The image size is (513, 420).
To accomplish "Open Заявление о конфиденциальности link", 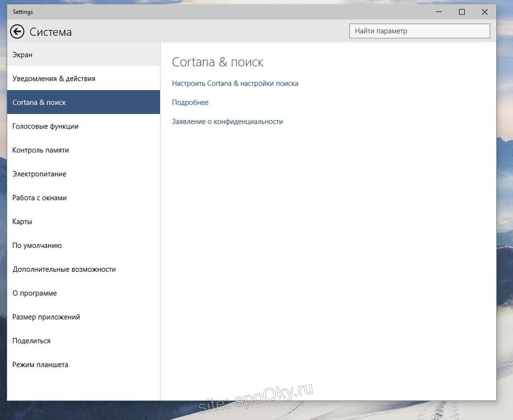I will 227,122.
